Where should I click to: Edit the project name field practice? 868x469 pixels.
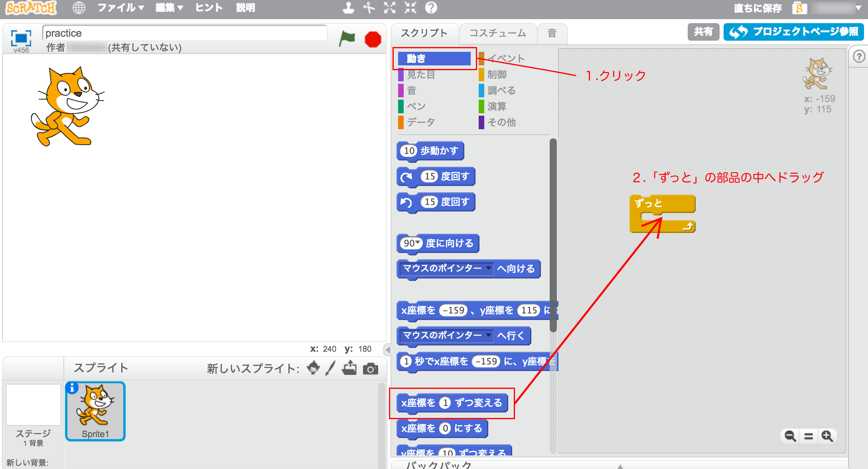click(x=185, y=33)
